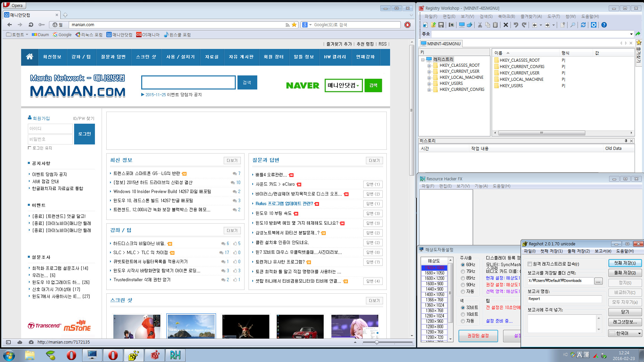Expand HKEY_CURRENT_USER in the registry tree
Viewport: 644px width, 362px height.
coord(429,72)
